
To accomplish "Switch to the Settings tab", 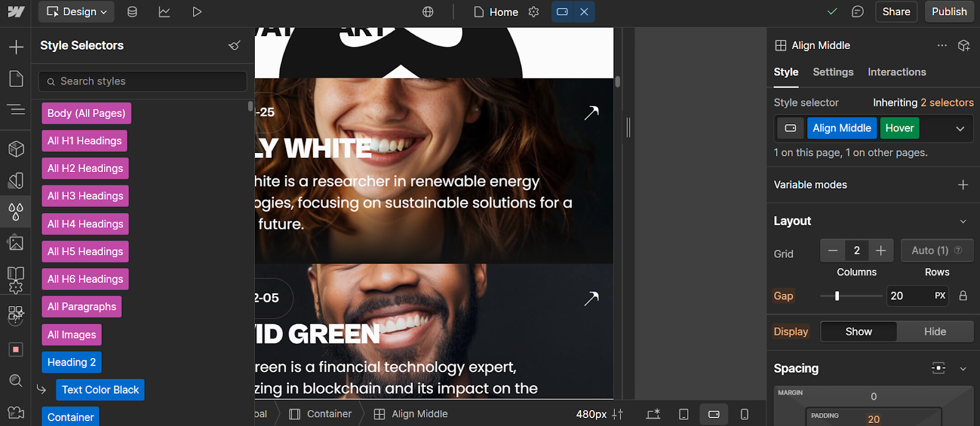I will pos(832,72).
